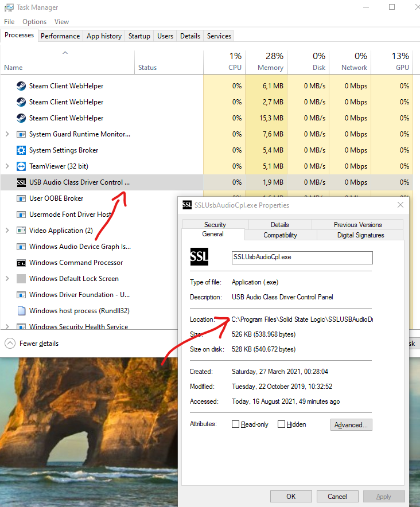Click Fewer details link

point(39,344)
